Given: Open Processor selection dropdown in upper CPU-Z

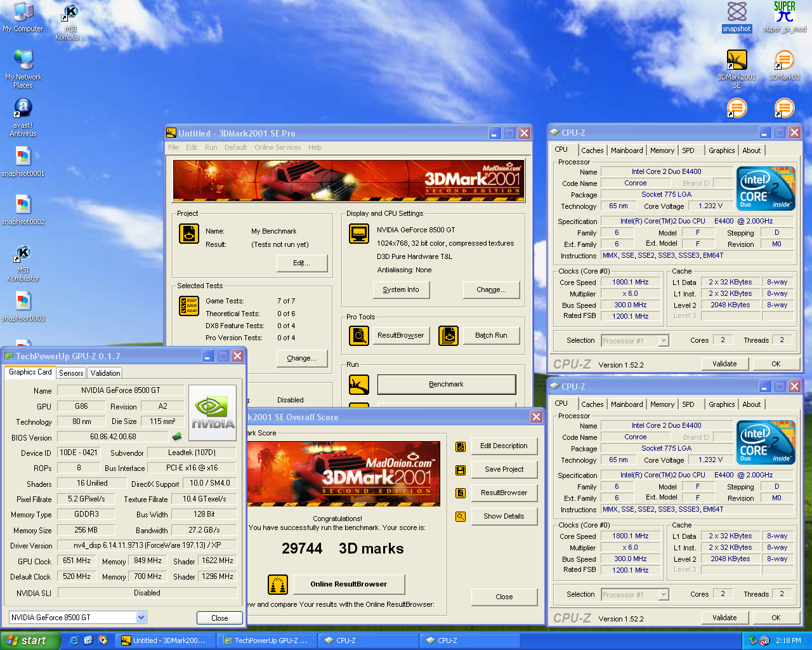Looking at the screenshot, I should point(664,341).
